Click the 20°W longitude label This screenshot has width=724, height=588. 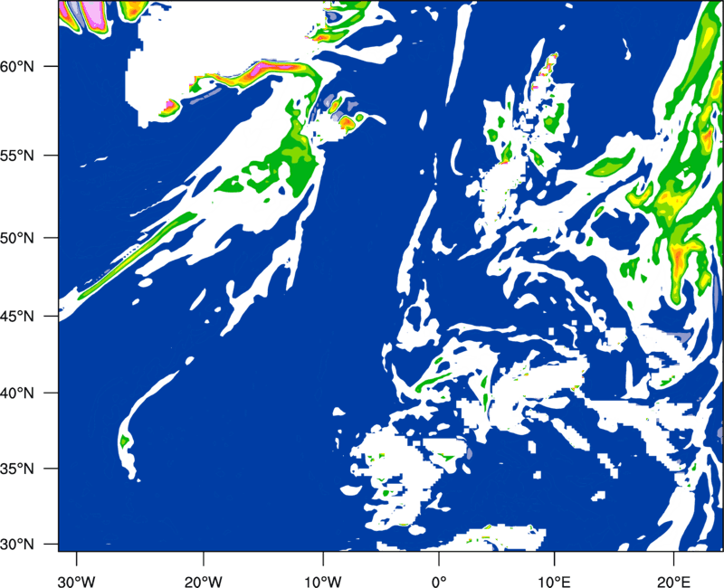tap(204, 582)
